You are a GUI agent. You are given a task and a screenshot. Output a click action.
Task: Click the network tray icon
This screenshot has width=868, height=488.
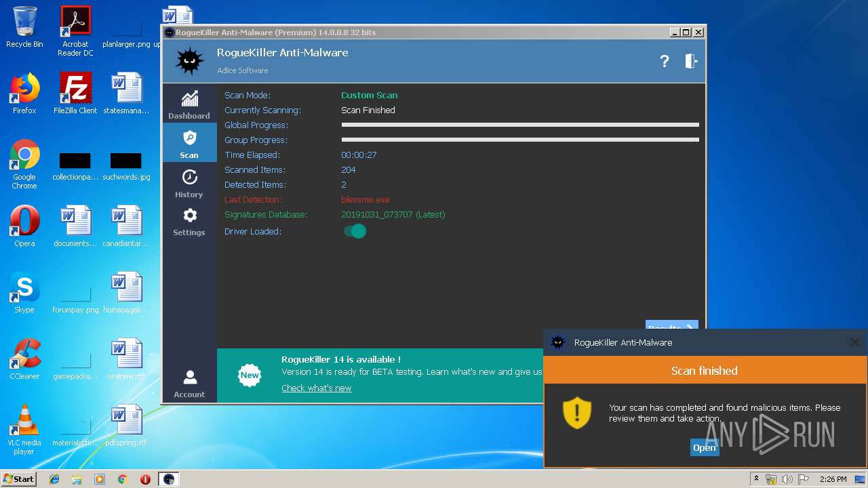pos(771,479)
